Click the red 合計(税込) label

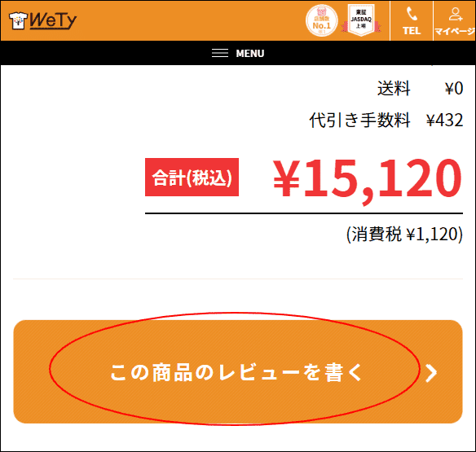(192, 178)
